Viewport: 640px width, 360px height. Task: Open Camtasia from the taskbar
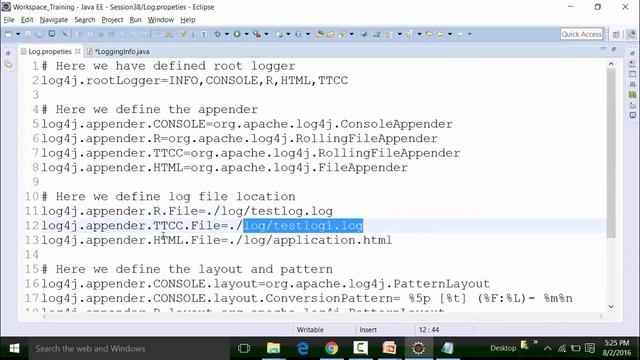click(360, 348)
